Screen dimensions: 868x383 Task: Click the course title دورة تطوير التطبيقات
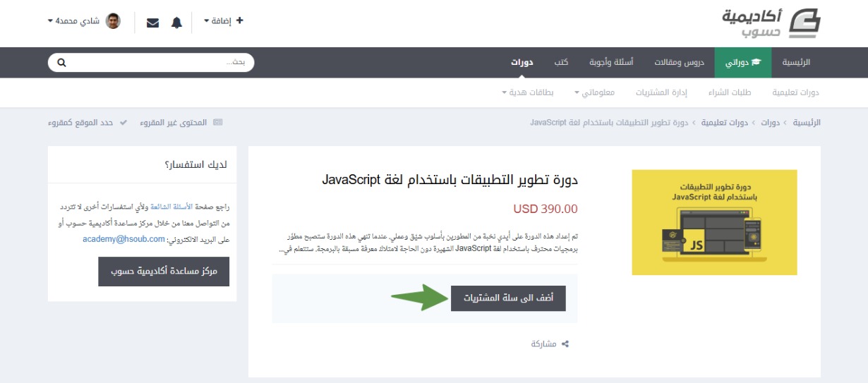pyautogui.click(x=450, y=179)
